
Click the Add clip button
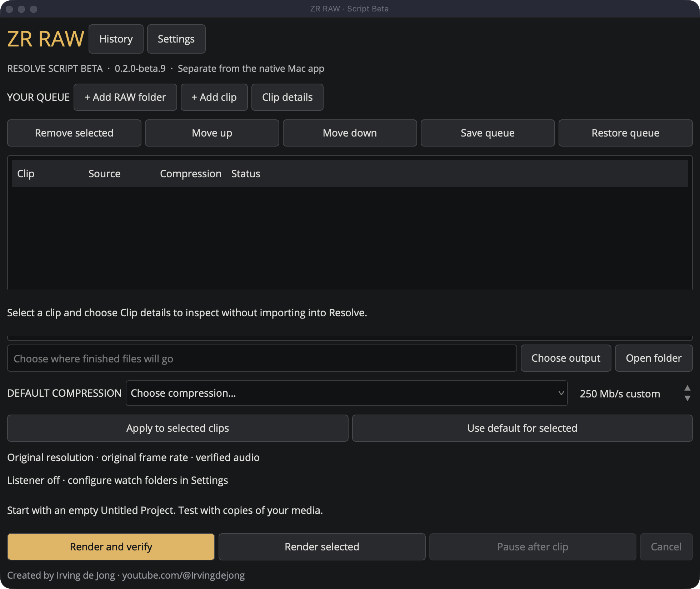(x=214, y=97)
